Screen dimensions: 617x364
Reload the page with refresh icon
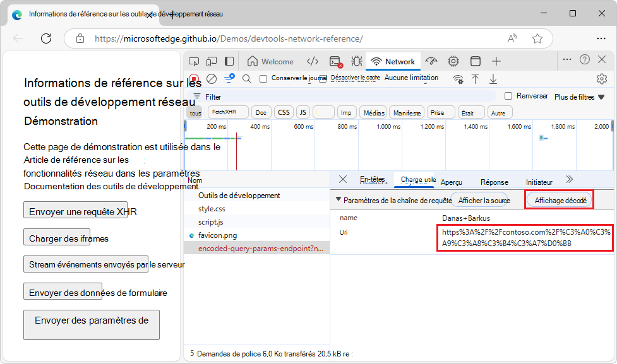[47, 38]
